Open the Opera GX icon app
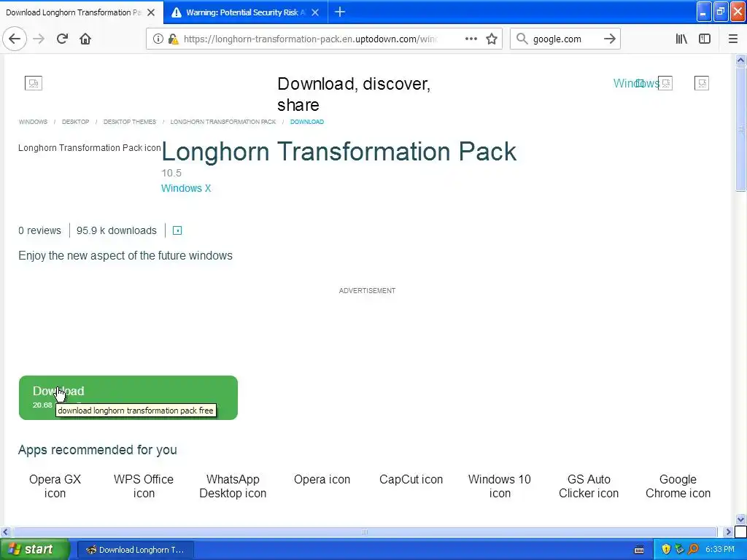The height and width of the screenshot is (560, 747). pos(55,486)
